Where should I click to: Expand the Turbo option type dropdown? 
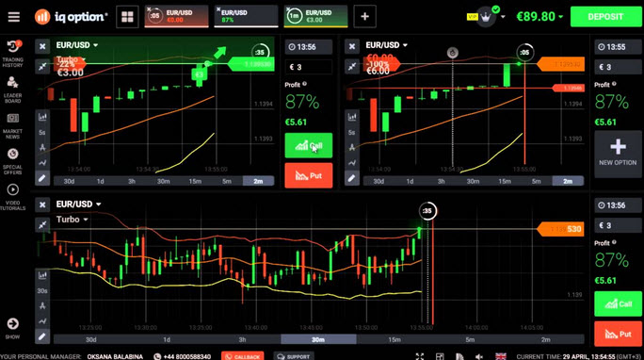(x=72, y=220)
